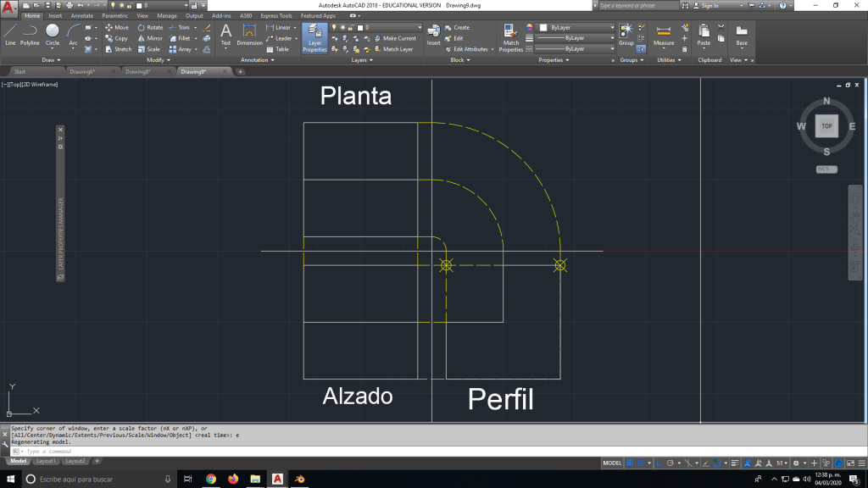The width and height of the screenshot is (868, 488).
Task: Switch to the Drawing8 document tab
Action: tap(137, 72)
